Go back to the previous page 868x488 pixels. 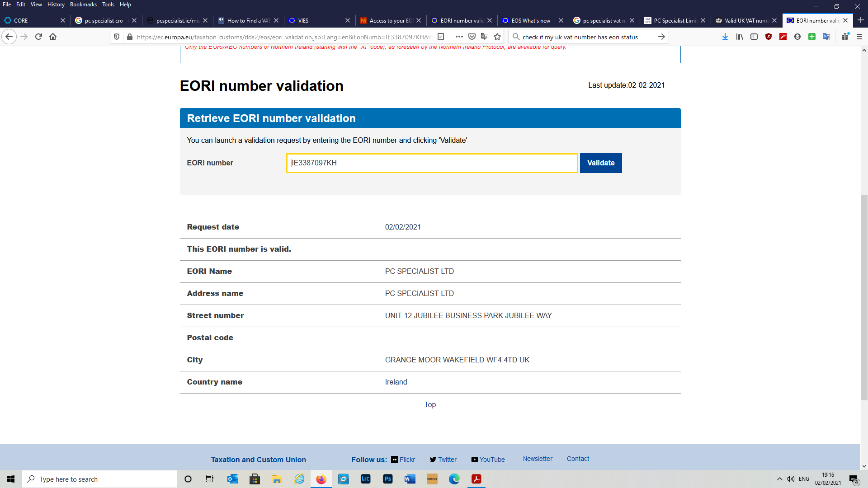point(9,37)
